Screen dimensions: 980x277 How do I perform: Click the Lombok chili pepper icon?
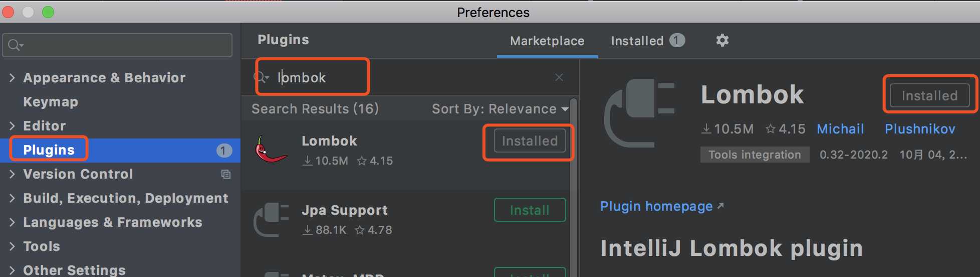pos(271,150)
